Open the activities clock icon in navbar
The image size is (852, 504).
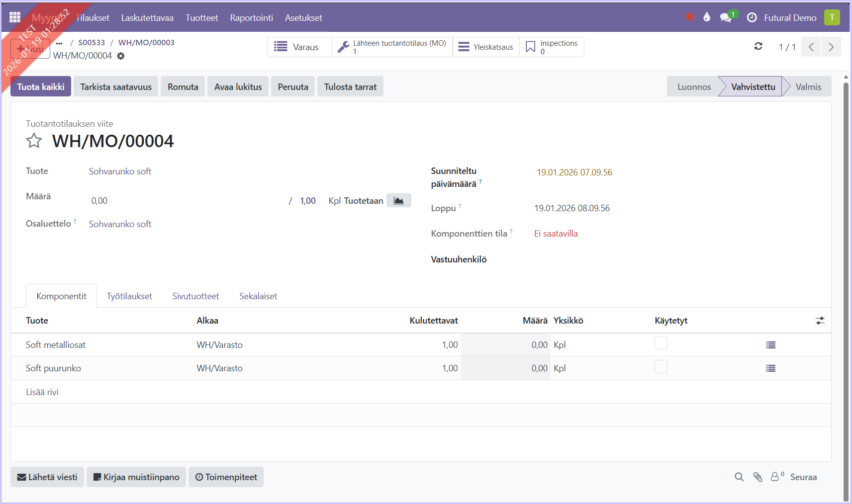[x=752, y=17]
